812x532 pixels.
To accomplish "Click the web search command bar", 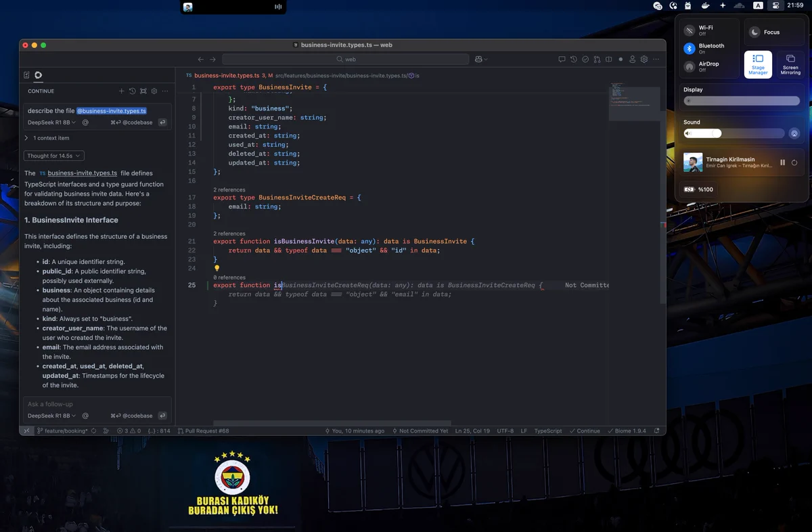I will (x=346, y=60).
